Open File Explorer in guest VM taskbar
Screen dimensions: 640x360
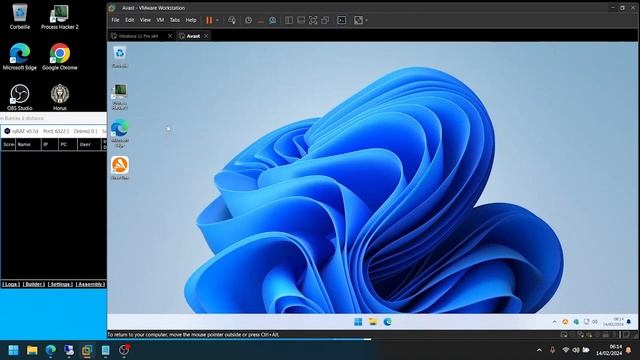click(x=373, y=322)
